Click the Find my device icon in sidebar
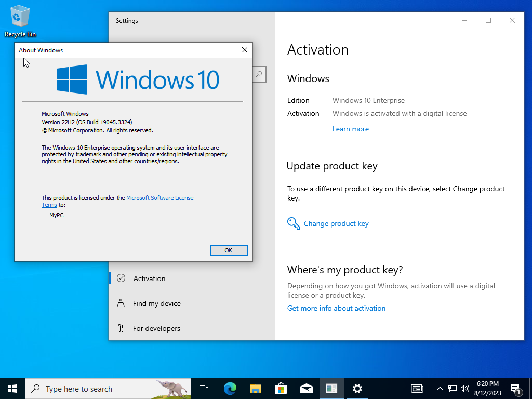The height and width of the screenshot is (399, 532). point(121,303)
